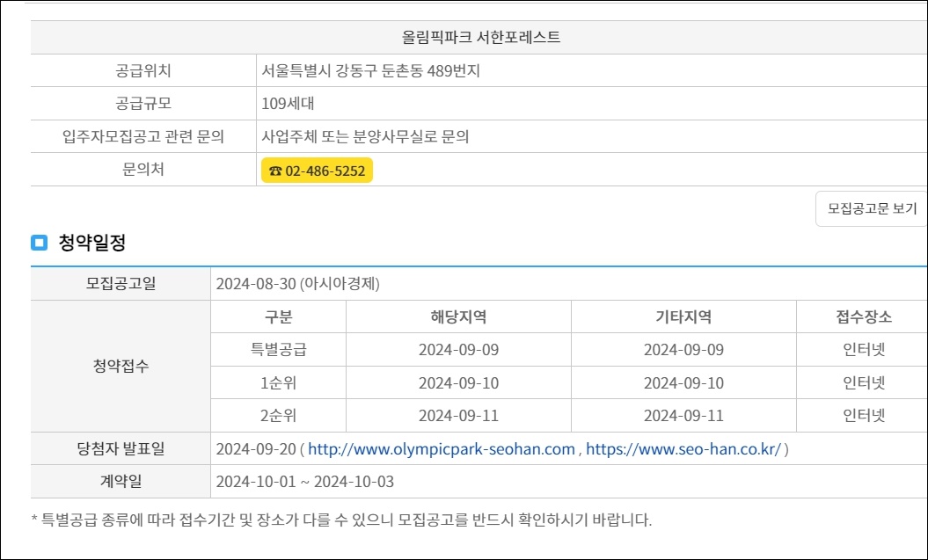Click the 기타지역 column header
The width and height of the screenshot is (928, 560).
(x=683, y=317)
